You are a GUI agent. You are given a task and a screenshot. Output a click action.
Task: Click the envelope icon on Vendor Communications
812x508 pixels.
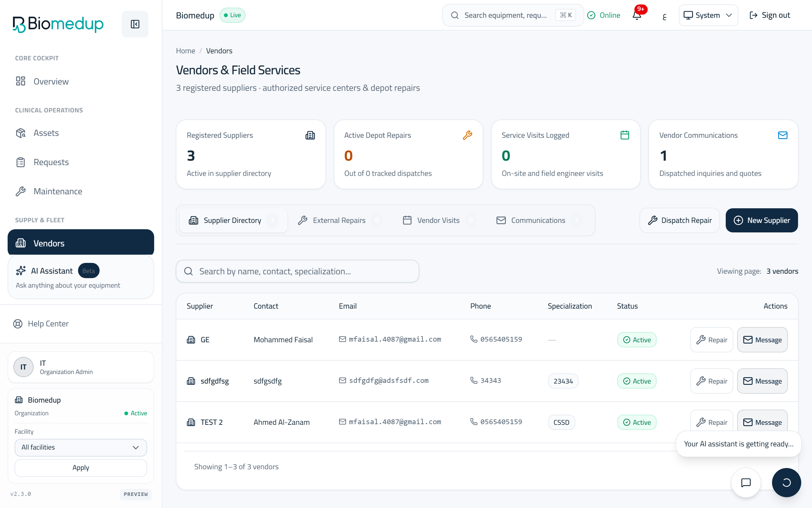tap(783, 135)
